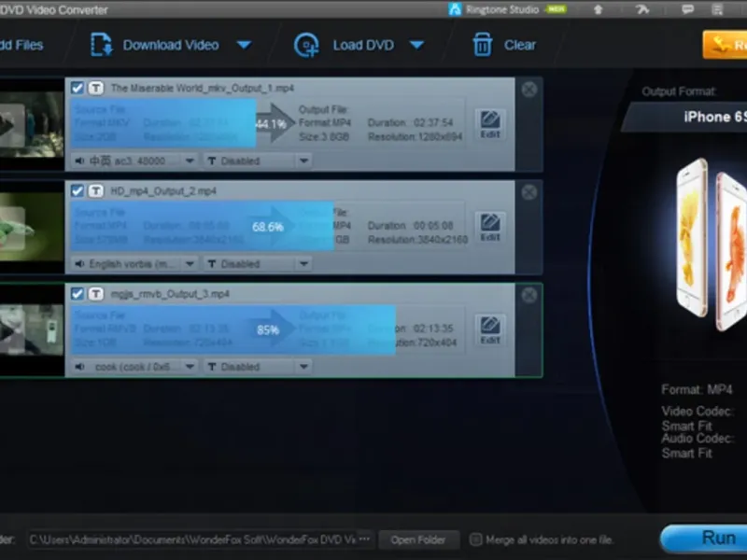Click the Clear trash can icon
747x560 pixels.
[482, 45]
